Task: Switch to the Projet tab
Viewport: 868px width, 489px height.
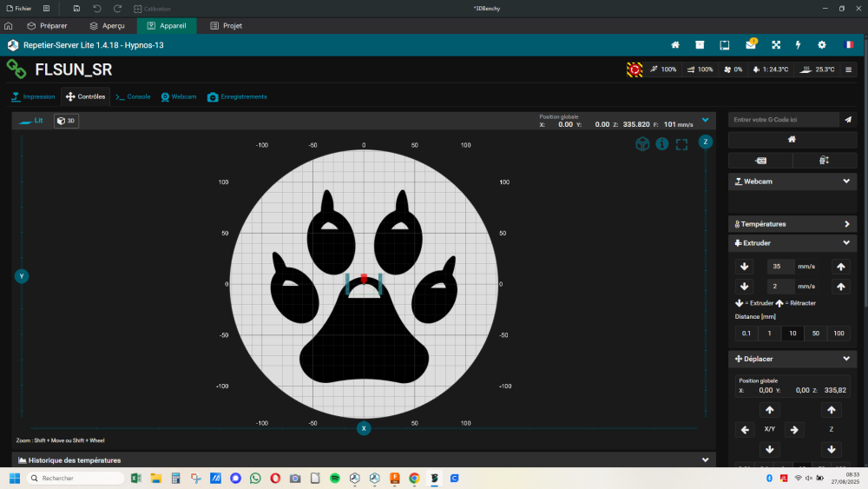Action: click(226, 26)
